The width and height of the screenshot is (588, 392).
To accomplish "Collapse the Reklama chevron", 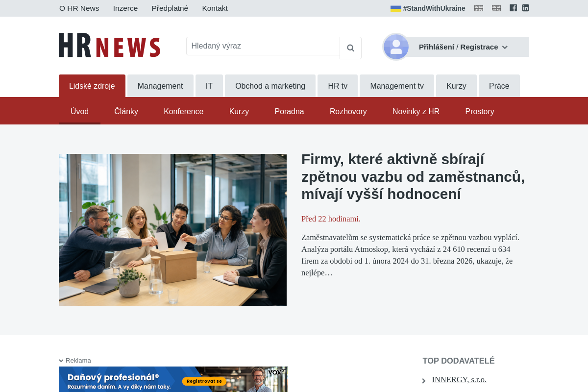I will [x=61, y=361].
